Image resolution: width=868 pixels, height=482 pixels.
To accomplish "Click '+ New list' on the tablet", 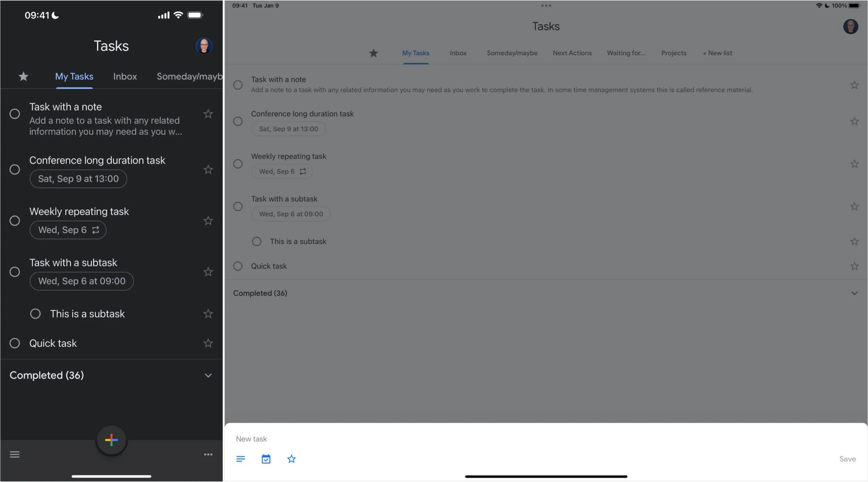I will pyautogui.click(x=717, y=53).
